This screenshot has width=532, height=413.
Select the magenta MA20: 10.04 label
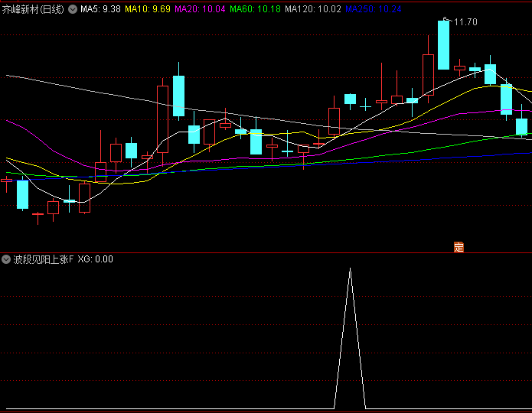[200, 9]
